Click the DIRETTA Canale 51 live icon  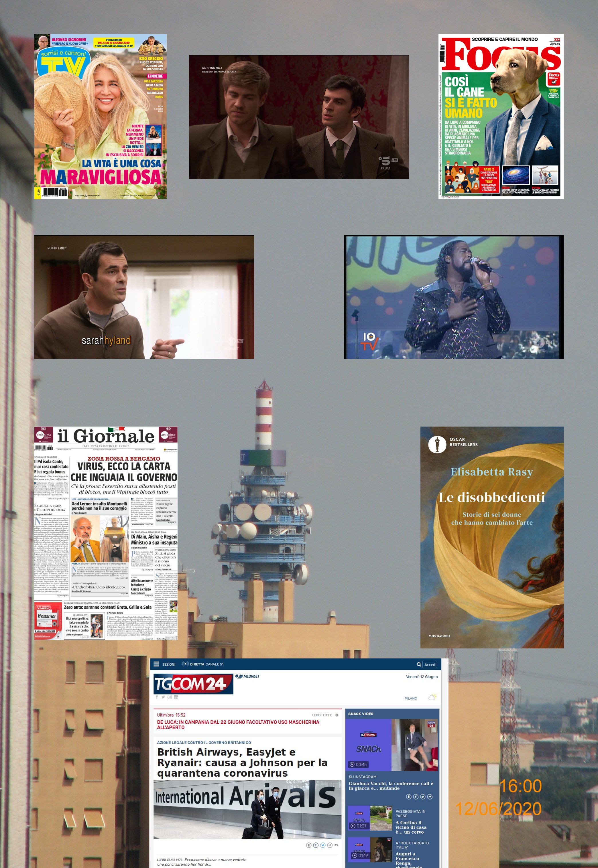(185, 664)
